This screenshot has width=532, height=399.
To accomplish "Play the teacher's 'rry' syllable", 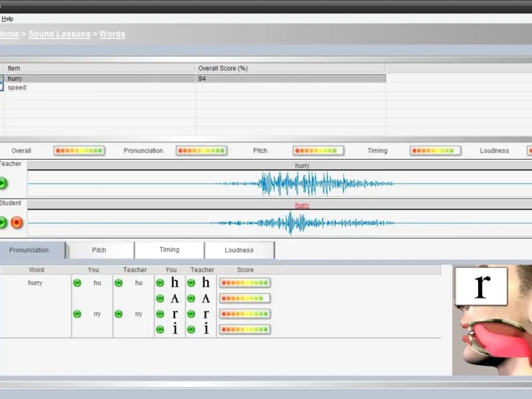I will coord(118,314).
